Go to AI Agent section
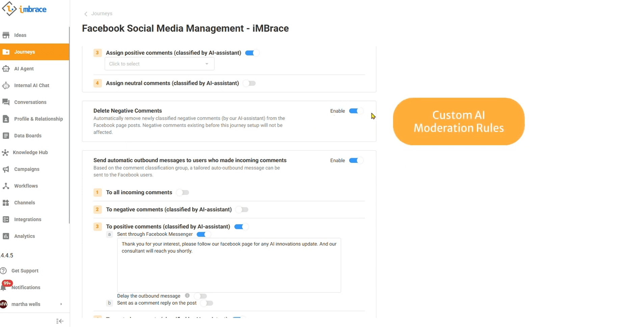 [34, 69]
